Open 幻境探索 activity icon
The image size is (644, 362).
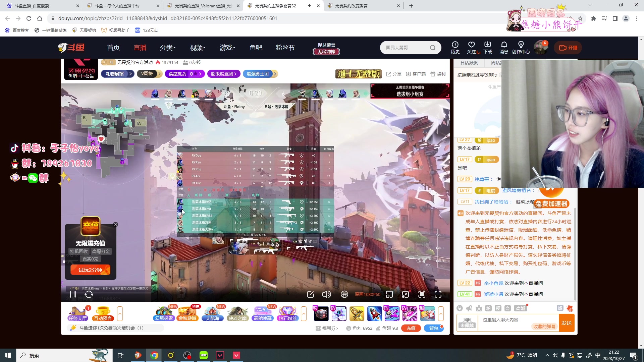pyautogui.click(x=164, y=313)
